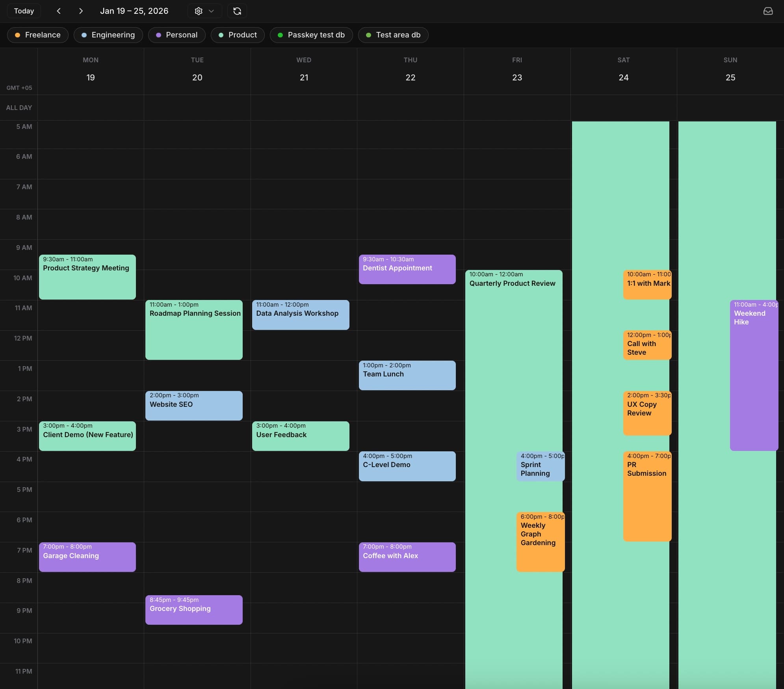Screen dimensions: 784x689
Task: Go to next week with right chevron
Action: tap(81, 11)
